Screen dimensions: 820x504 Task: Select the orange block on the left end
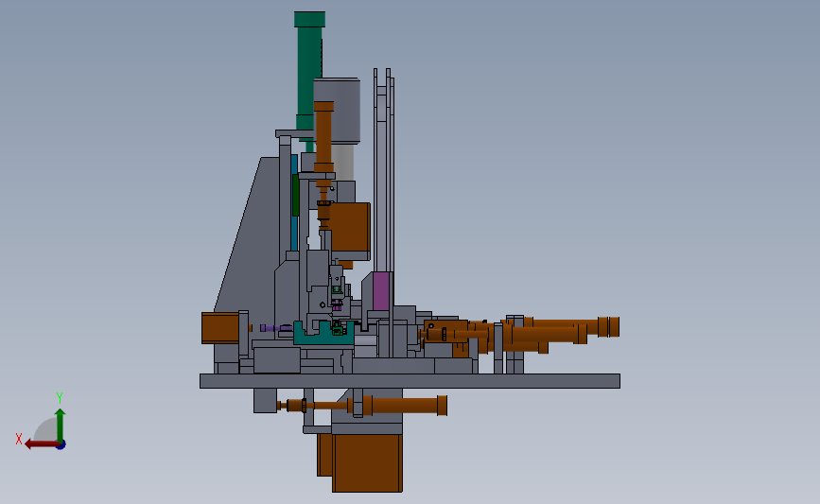220,328
